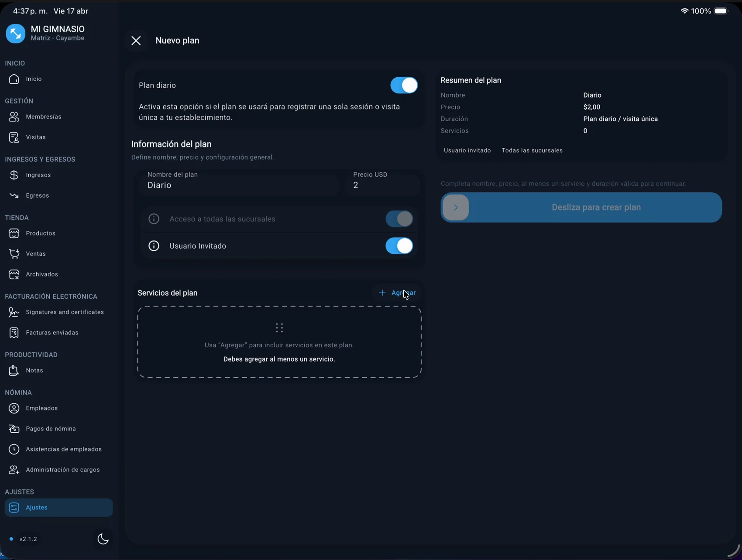The width and height of the screenshot is (742, 560).
Task: Disable the Plan diario switch
Action: [404, 85]
